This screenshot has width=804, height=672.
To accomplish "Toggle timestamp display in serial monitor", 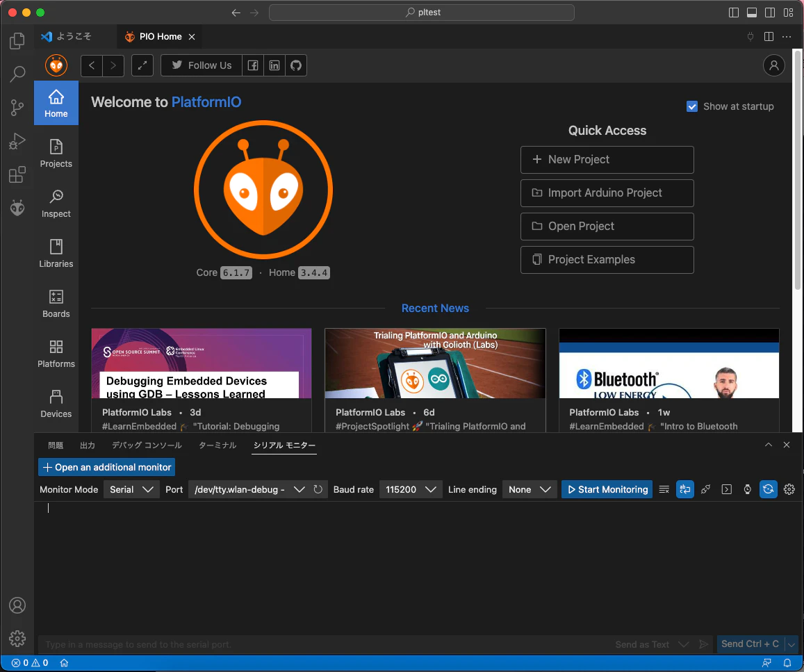I will click(748, 489).
